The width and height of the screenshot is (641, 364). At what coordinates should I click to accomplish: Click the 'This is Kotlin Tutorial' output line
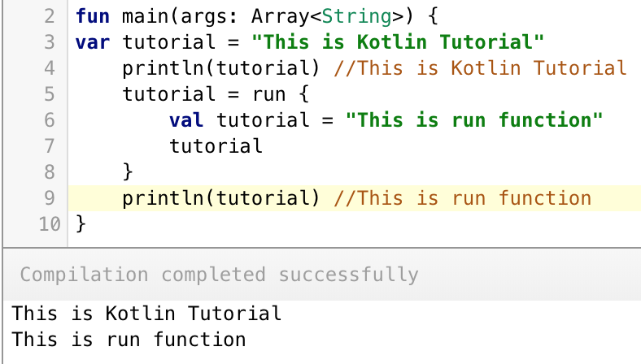pos(147,314)
